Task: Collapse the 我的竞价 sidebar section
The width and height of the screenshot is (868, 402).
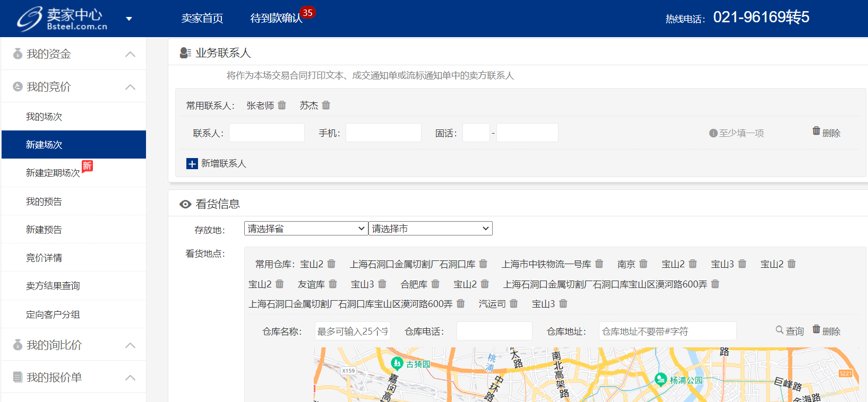Action: pos(130,87)
